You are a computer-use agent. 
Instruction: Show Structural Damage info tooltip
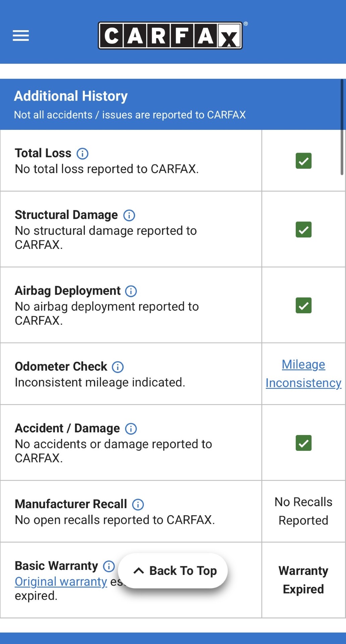[x=129, y=215]
